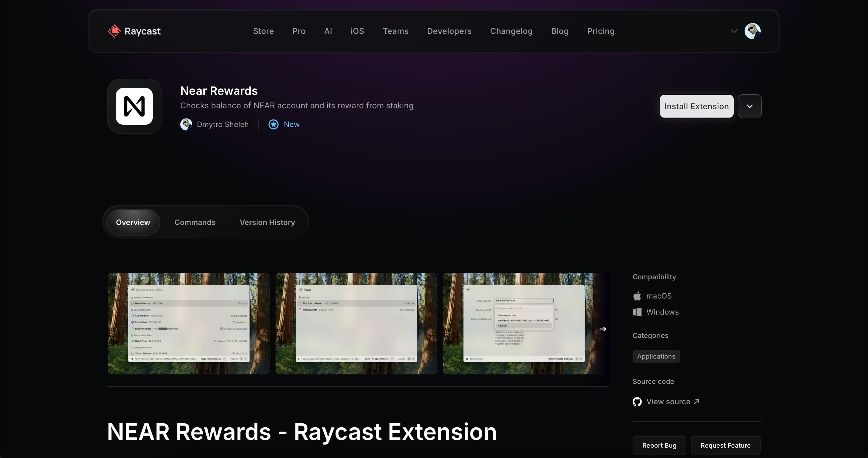Click the Windows compatibility icon

[637, 312]
